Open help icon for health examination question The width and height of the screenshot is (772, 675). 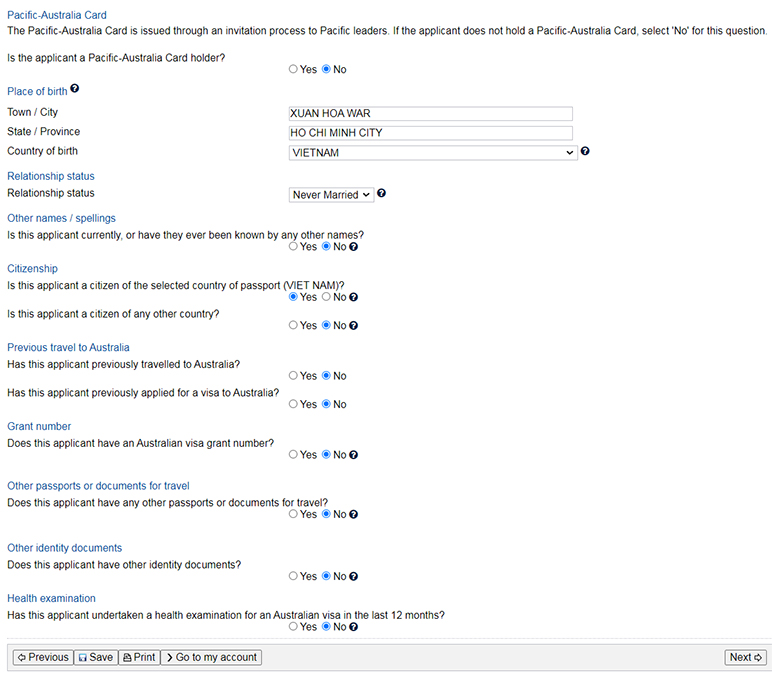point(354,627)
